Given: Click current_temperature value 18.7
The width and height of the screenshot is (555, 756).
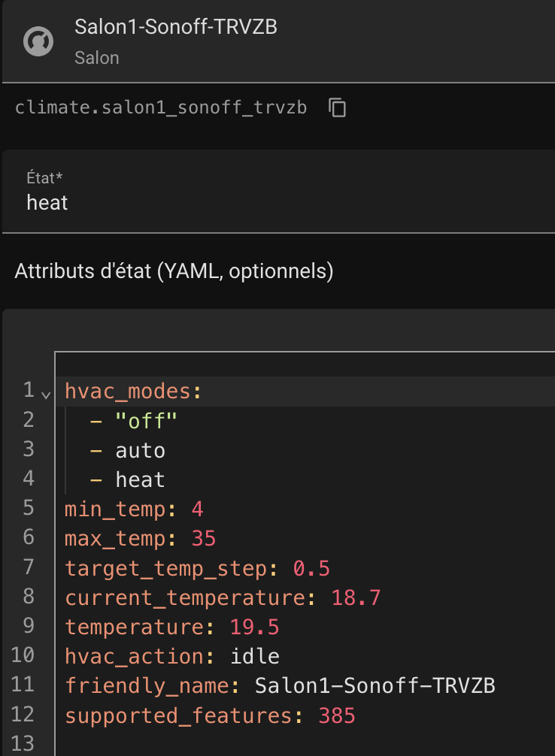Looking at the screenshot, I should coord(356,597).
